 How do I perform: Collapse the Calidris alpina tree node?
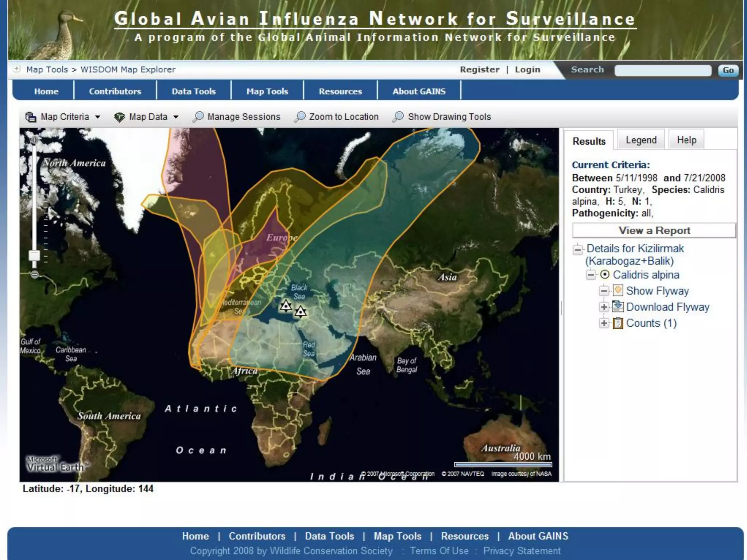point(591,275)
